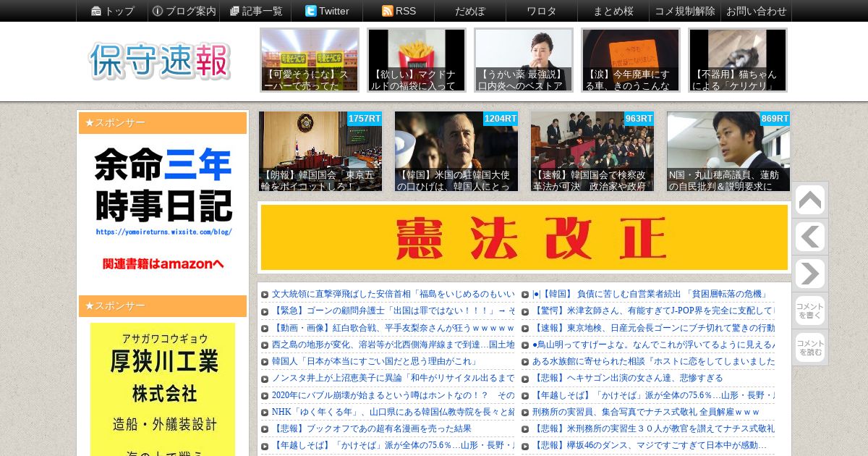The width and height of the screenshot is (868, 456).
Task: Click the left chevron previous-page button
Action: tap(809, 237)
